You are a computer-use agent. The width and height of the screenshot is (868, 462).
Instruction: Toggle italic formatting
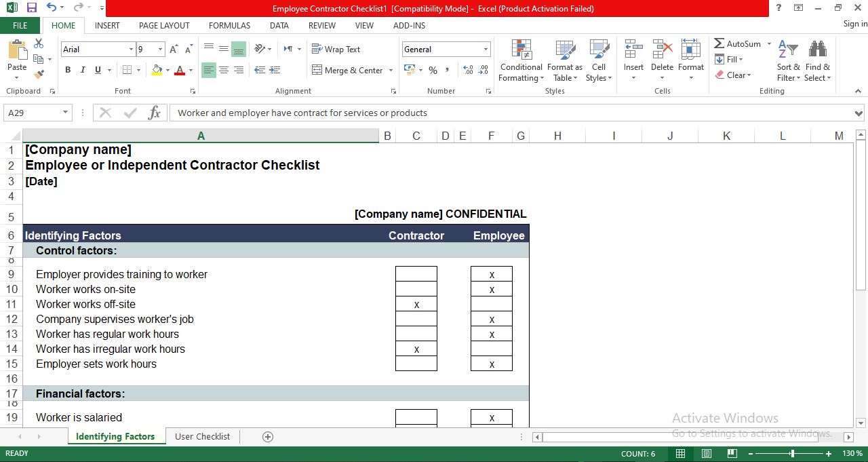click(x=82, y=70)
